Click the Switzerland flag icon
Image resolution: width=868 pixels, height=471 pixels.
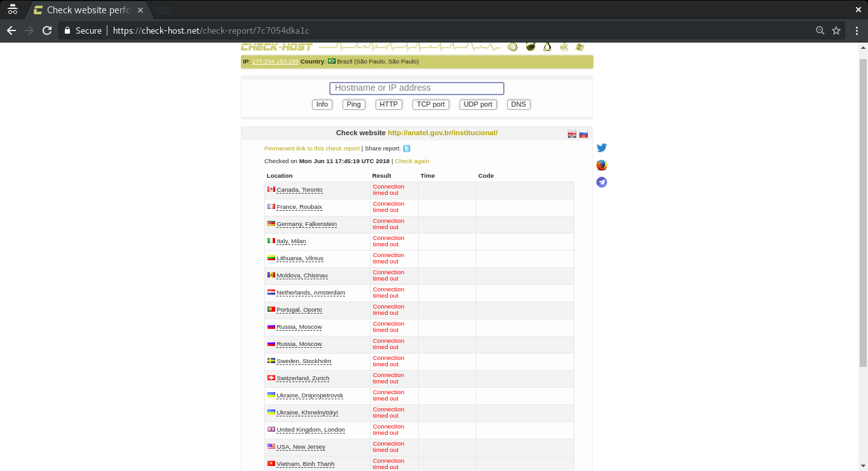click(271, 378)
